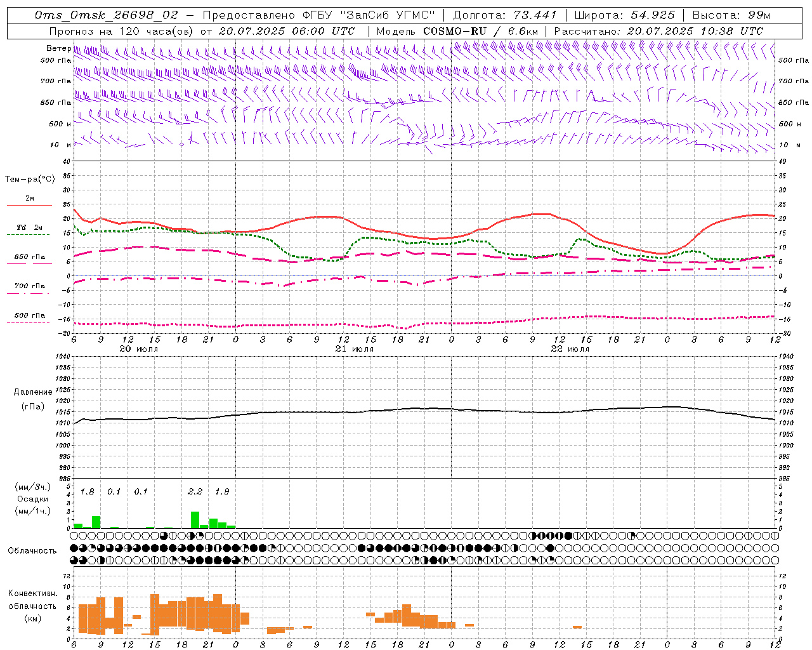Click the Рассчитано: 20.07.2025 10:38 UTC timestamp
Screen dimensions: 812x650
coord(658,31)
